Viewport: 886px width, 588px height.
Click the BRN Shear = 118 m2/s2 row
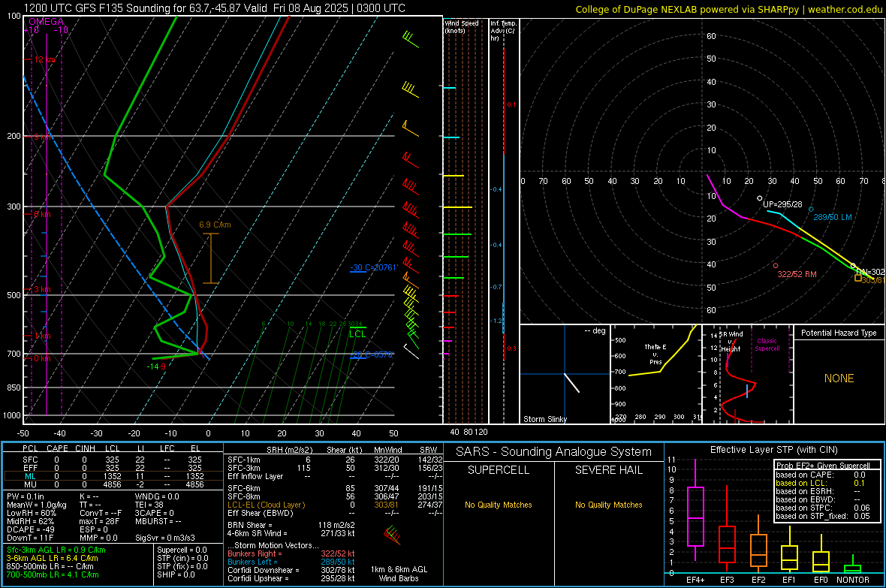click(x=291, y=525)
